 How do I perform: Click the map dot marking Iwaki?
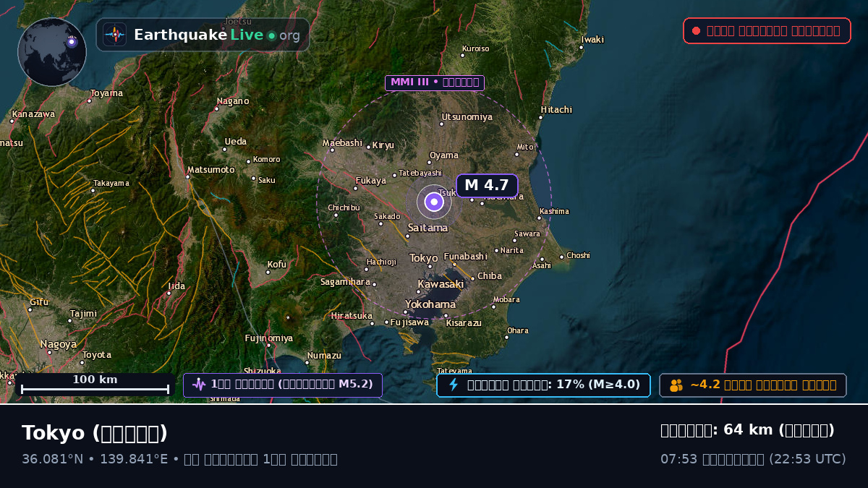(581, 48)
